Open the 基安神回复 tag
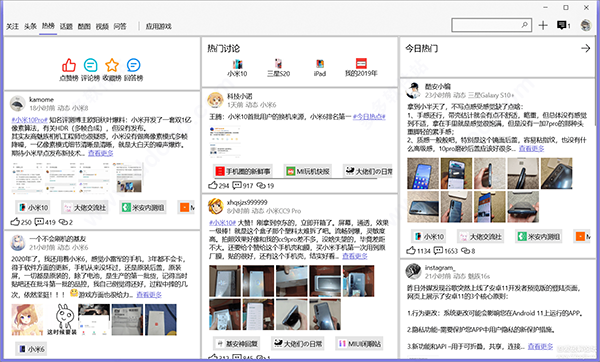This screenshot has width=600, height=362. tap(236, 344)
